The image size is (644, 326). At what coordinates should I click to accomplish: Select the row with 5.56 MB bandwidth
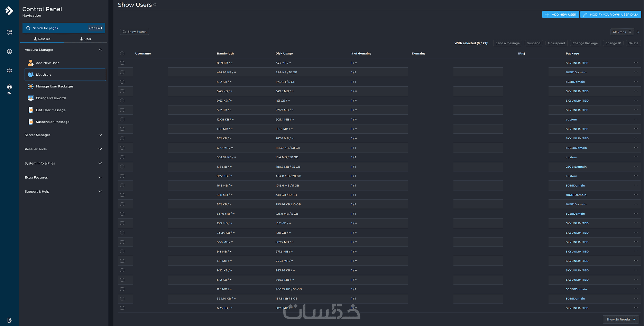click(122, 242)
